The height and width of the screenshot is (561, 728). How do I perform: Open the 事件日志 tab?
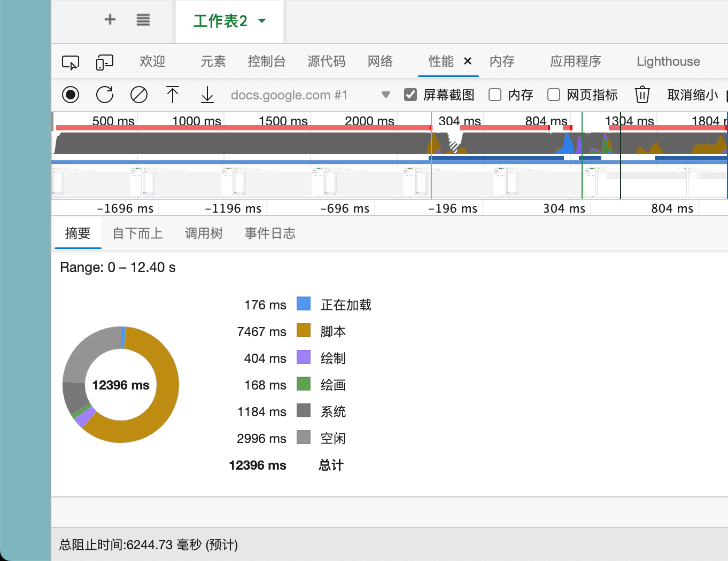click(x=270, y=233)
